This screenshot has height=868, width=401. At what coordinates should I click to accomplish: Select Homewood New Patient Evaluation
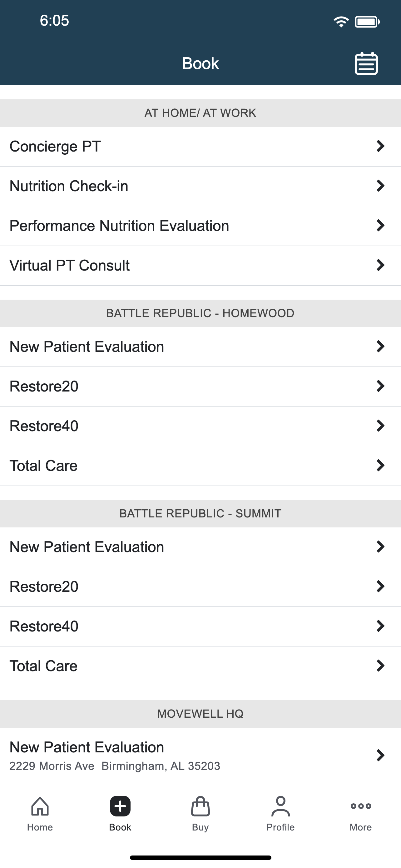[200, 347]
